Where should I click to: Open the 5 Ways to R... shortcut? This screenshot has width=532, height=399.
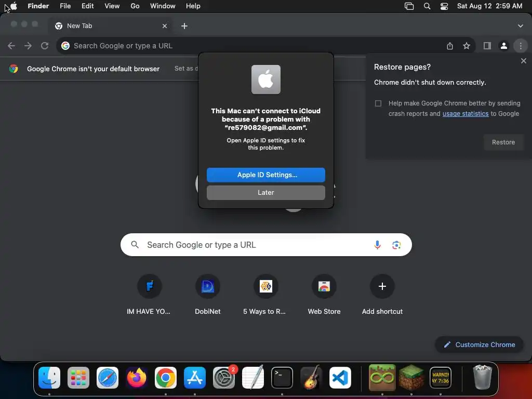(265, 295)
